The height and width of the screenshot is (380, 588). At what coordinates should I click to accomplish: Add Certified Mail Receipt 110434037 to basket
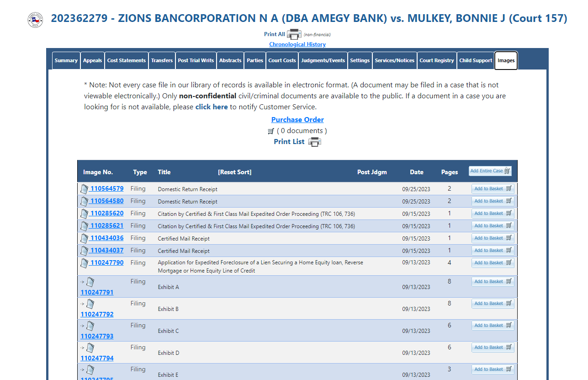[493, 250]
